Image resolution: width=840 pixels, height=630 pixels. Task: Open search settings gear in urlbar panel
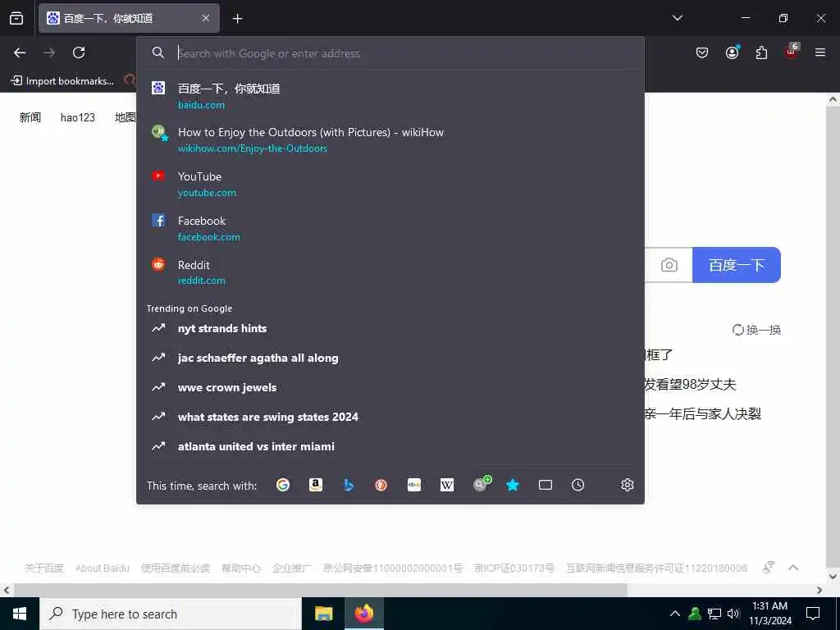(628, 485)
